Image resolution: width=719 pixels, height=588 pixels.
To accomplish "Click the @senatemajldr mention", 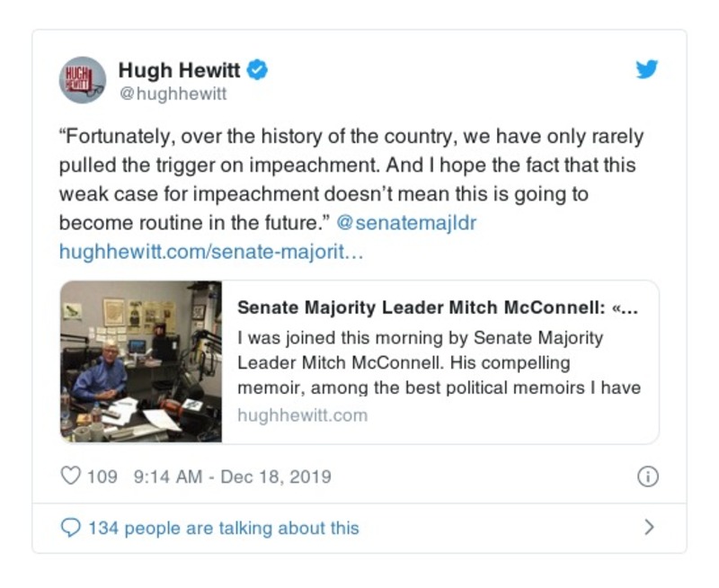I will (406, 223).
